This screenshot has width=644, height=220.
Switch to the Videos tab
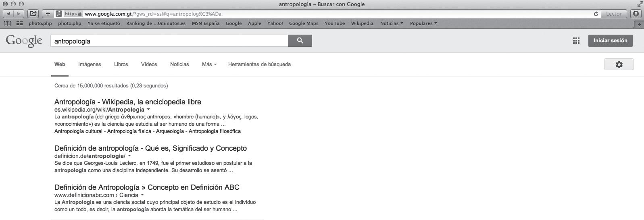tap(149, 64)
